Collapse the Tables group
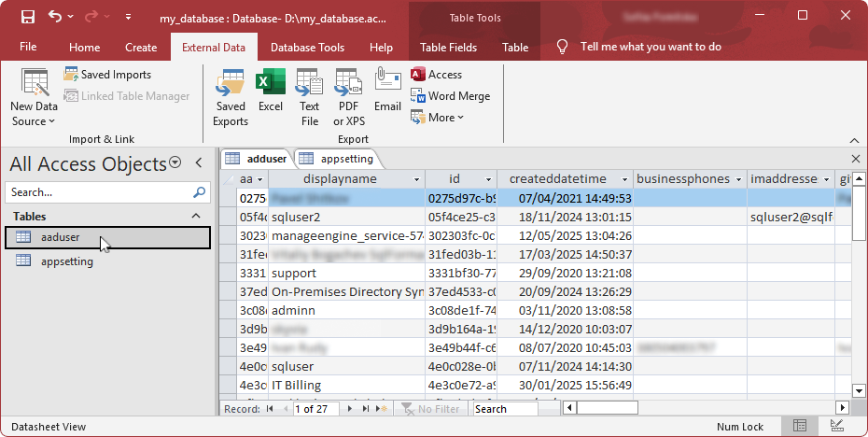868x437 pixels. pos(196,216)
